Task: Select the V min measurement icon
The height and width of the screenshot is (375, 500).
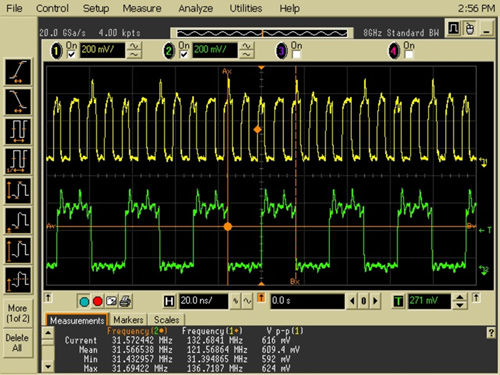Action: click(x=18, y=221)
